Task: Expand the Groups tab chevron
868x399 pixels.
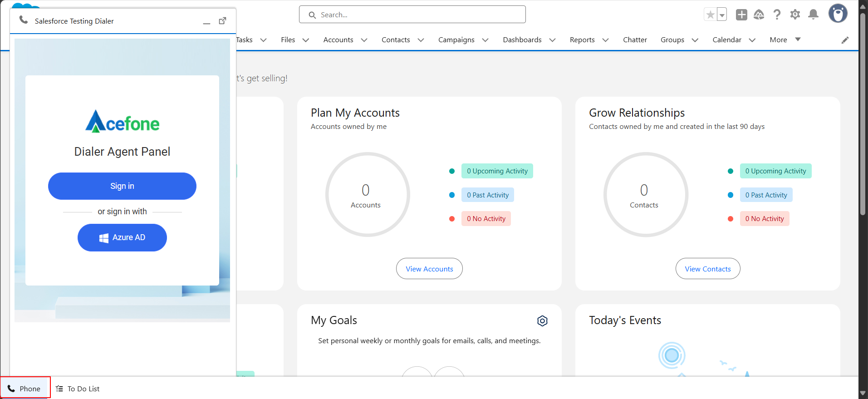Action: pyautogui.click(x=695, y=40)
